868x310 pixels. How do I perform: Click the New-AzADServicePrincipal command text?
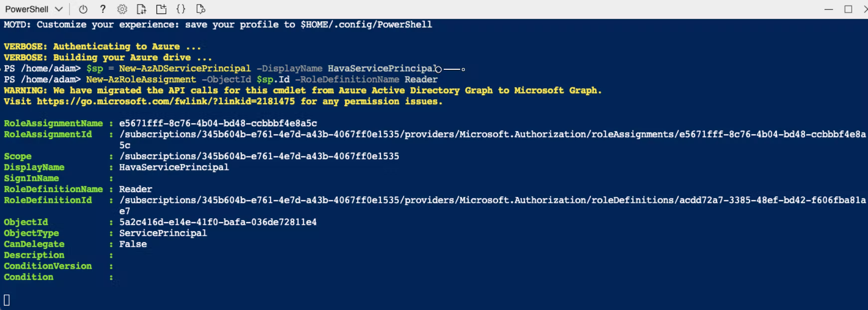click(x=184, y=68)
